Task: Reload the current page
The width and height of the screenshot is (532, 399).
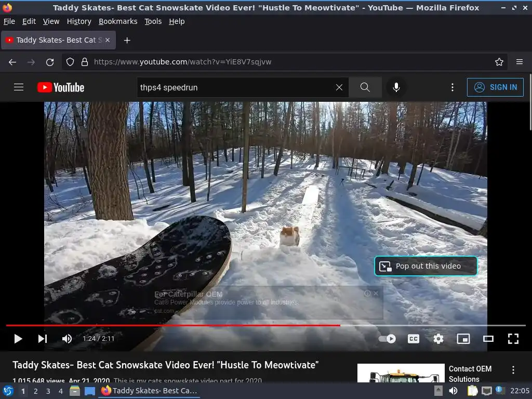Action: pyautogui.click(x=50, y=62)
